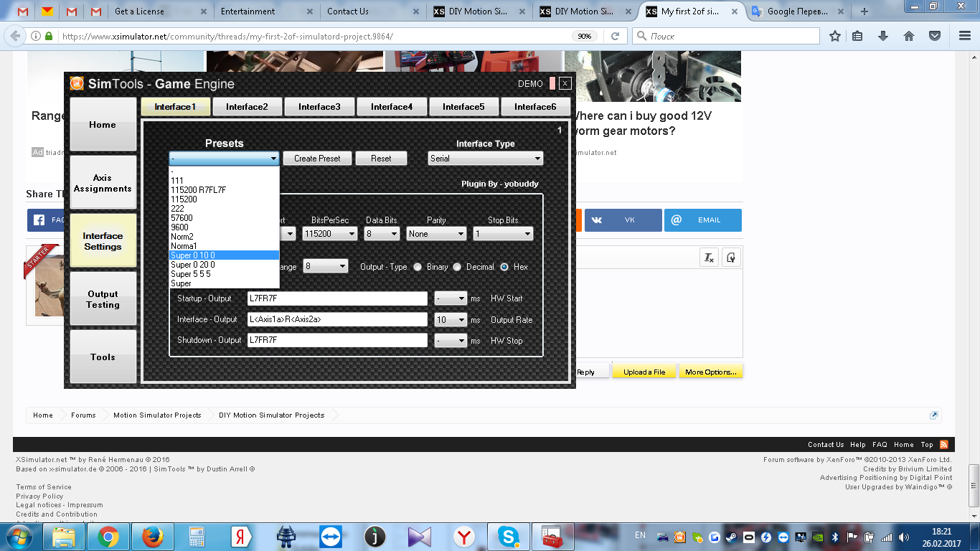Choose preset 'Super 0 10 0'

[x=224, y=255]
